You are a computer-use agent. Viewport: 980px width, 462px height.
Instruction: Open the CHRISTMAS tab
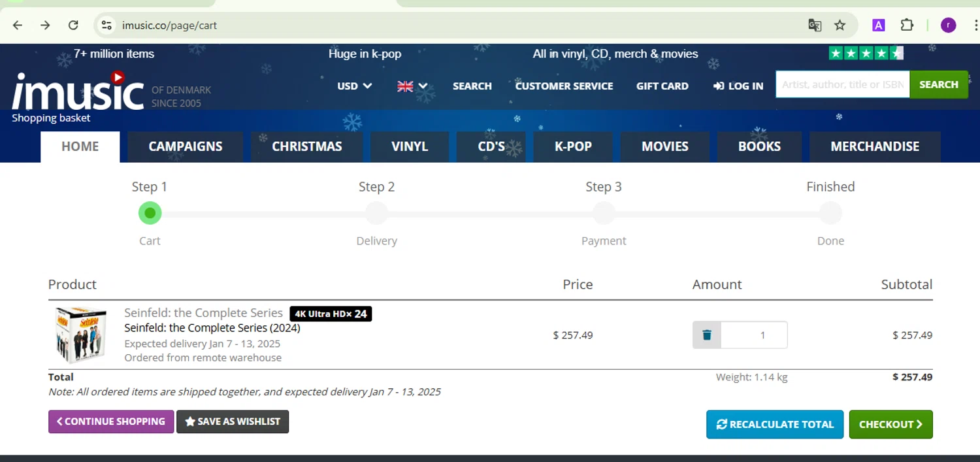pos(307,146)
